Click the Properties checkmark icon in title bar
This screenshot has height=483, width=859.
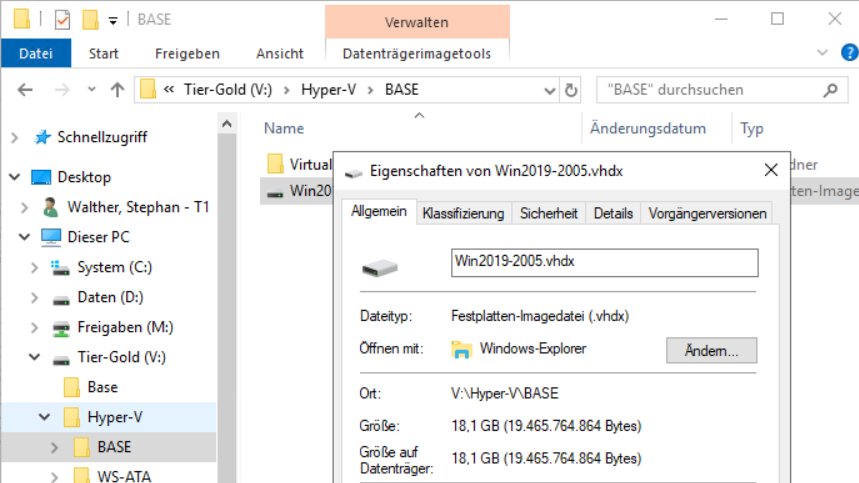tap(62, 20)
